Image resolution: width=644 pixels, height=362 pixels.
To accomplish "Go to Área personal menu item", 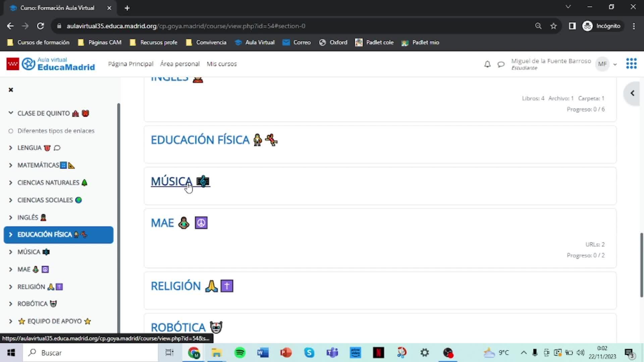I will click(180, 64).
